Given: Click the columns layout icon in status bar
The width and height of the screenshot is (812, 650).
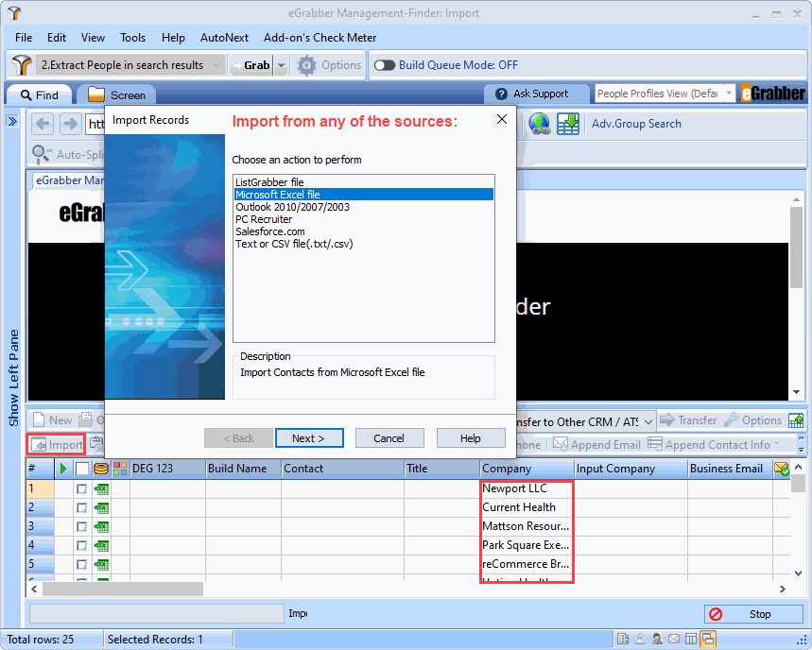Looking at the screenshot, I should (691, 639).
